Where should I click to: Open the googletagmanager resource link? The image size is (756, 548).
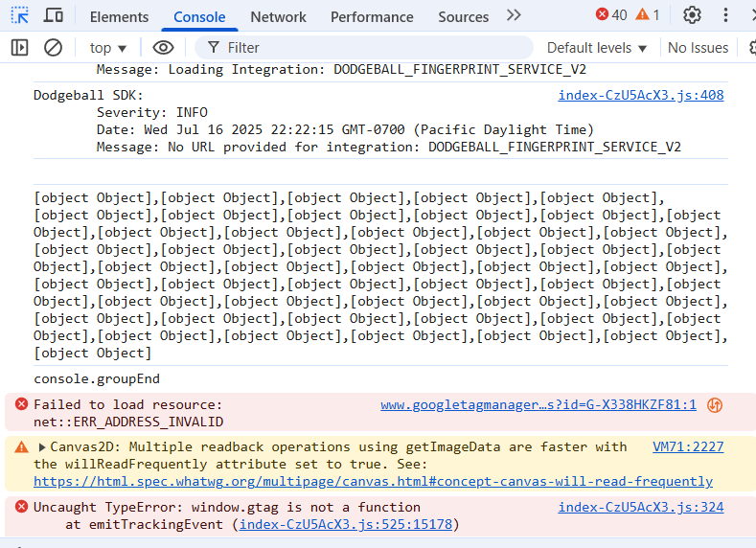tap(538, 405)
